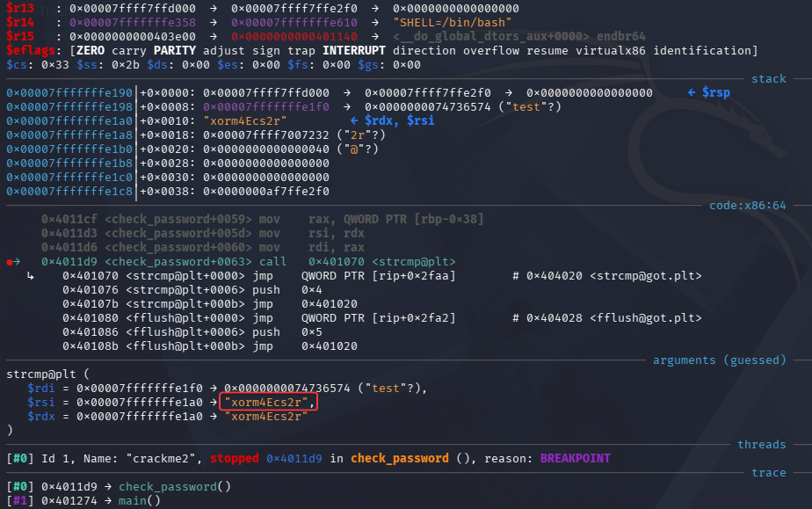Select value 0x0000000af7ffe2f0 at offset +0x0038

[x=266, y=191]
